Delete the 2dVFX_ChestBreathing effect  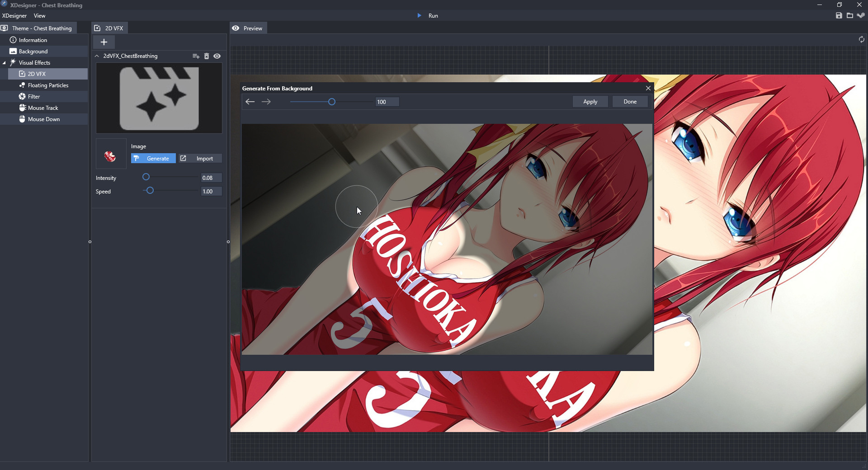pos(207,56)
